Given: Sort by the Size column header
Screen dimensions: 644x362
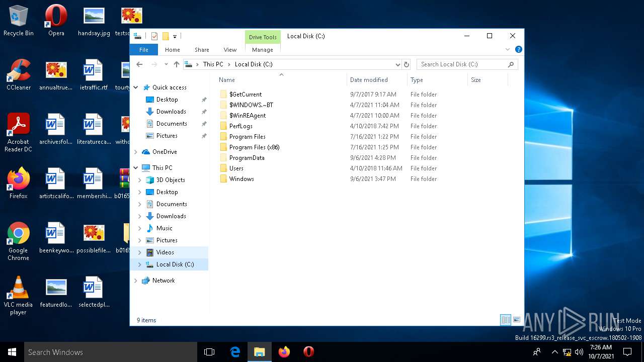Looking at the screenshot, I should click(x=476, y=80).
